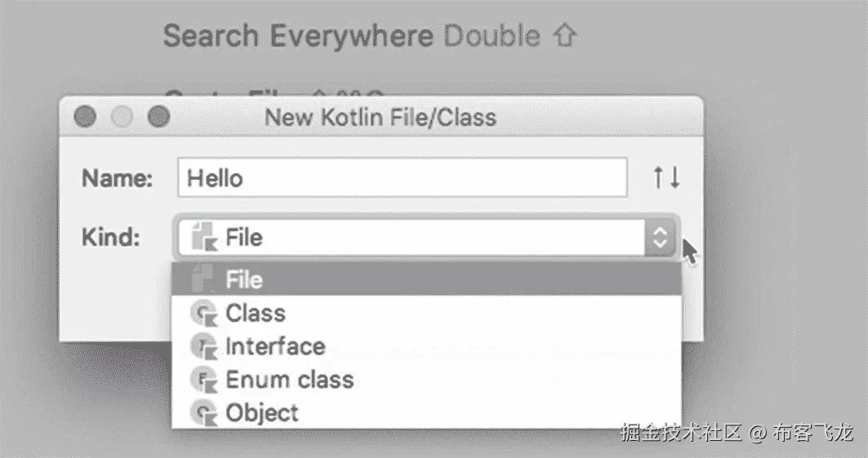Image resolution: width=868 pixels, height=458 pixels.
Task: Pick the Interface entry from the dropdown
Action: coord(275,347)
